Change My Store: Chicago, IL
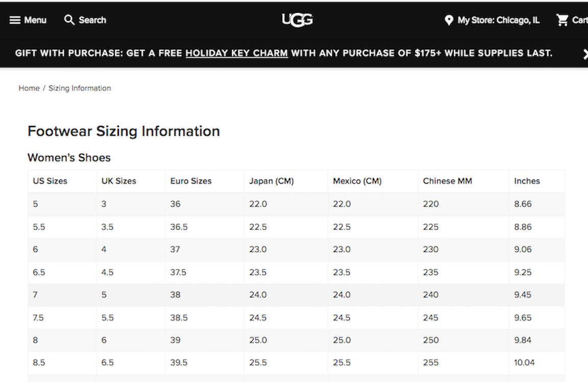Screen dimensions: 588x382 click(498, 20)
